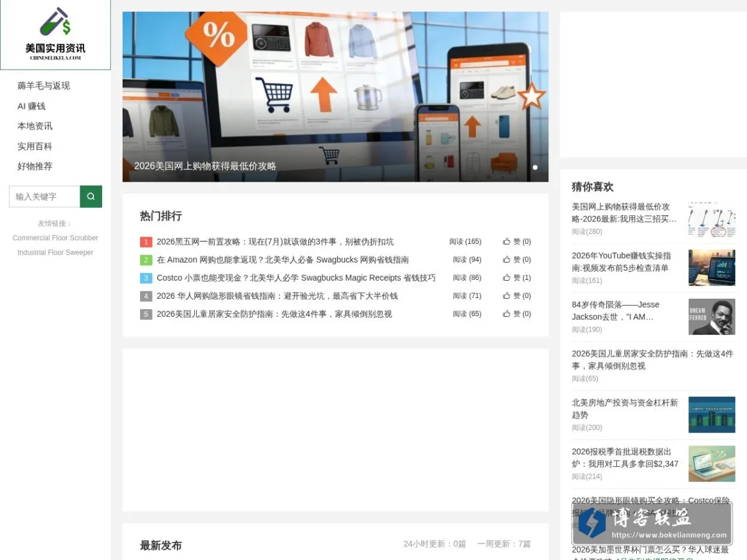Click 24小时更新：0篇 text

pyautogui.click(x=435, y=544)
